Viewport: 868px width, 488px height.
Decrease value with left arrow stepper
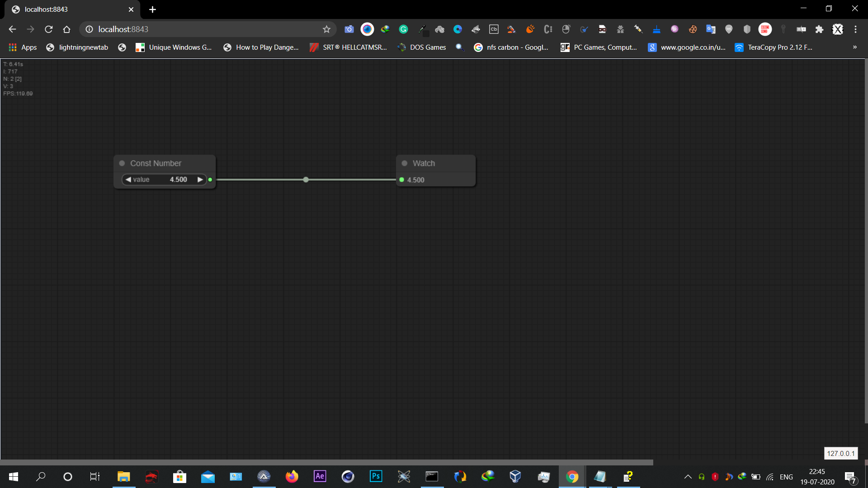[x=128, y=179]
